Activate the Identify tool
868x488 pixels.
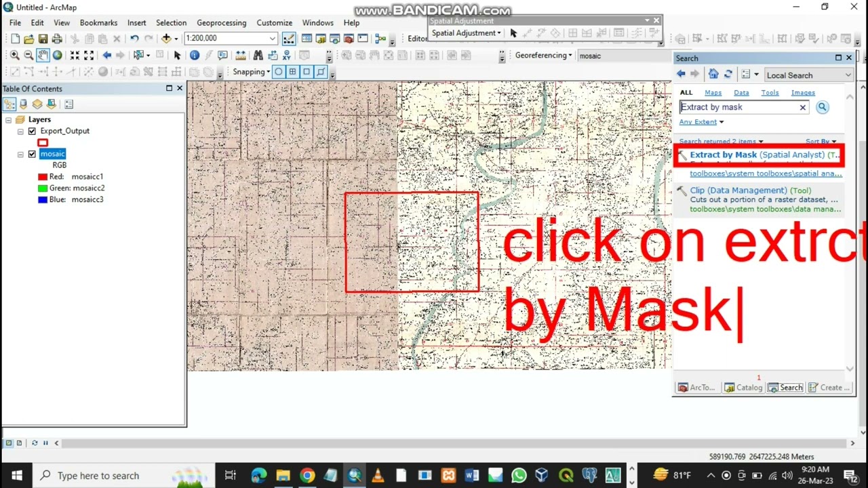[195, 55]
